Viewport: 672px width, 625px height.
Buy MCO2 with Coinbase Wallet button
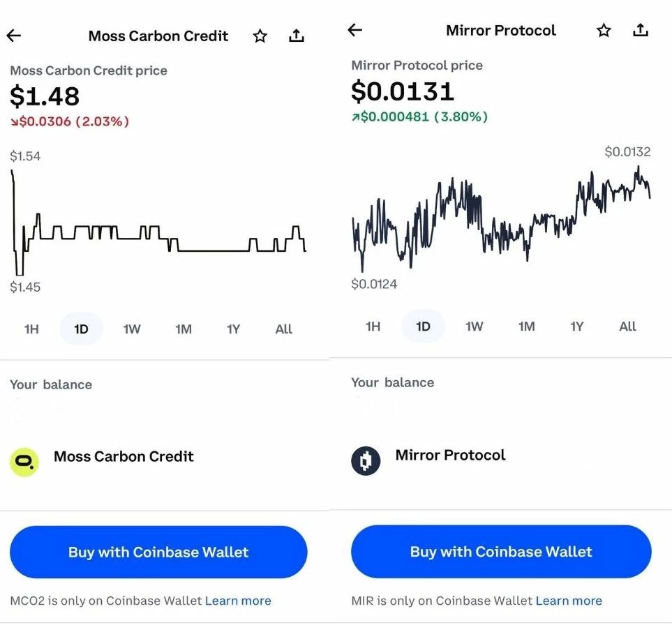click(x=158, y=552)
